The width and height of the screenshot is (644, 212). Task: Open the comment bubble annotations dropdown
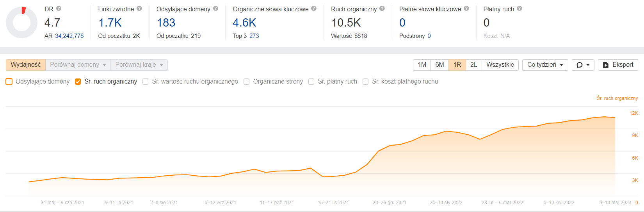pyautogui.click(x=583, y=65)
